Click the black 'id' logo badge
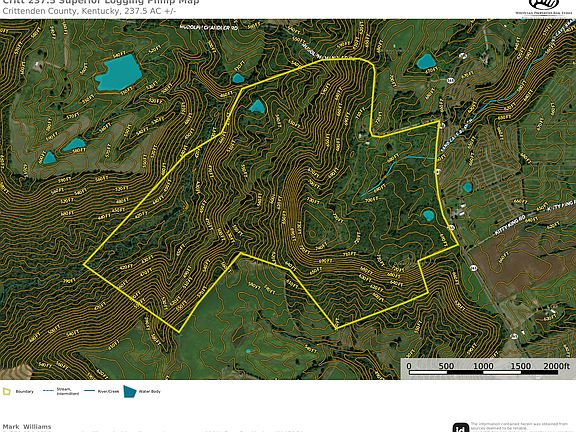The height and width of the screenshot is (432, 576). tap(461, 428)
